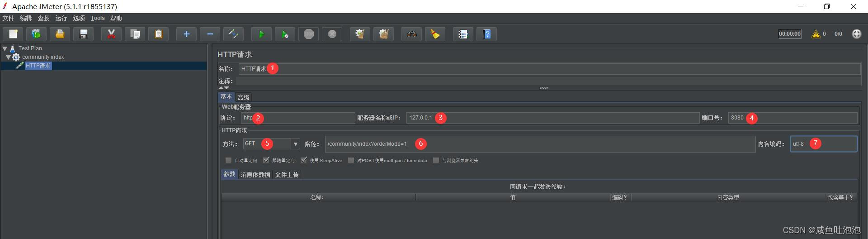
Task: Open the Tools menu
Action: 98,18
